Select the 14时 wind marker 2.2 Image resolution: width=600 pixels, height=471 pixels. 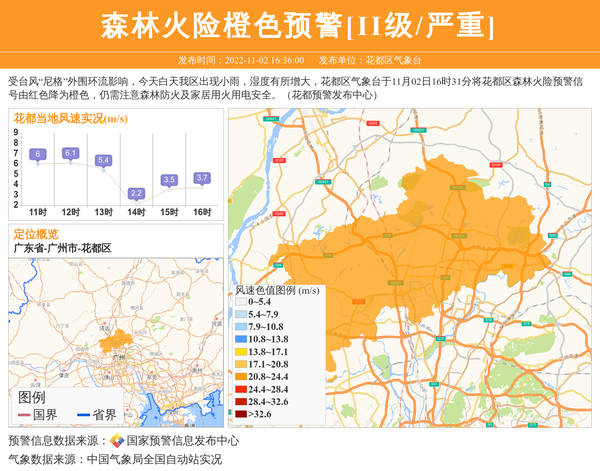136,193
